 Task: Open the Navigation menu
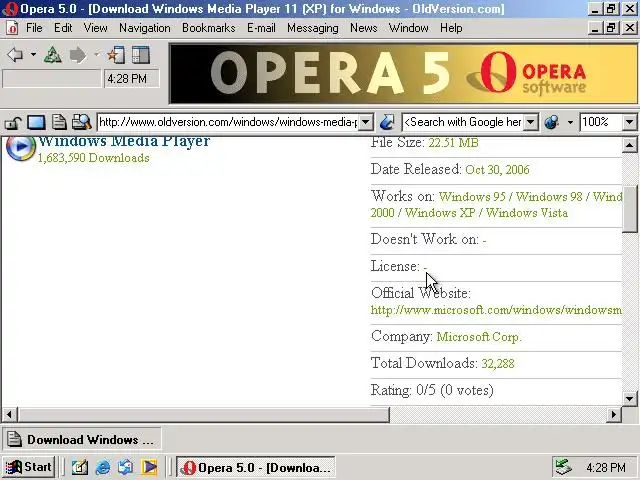click(144, 28)
